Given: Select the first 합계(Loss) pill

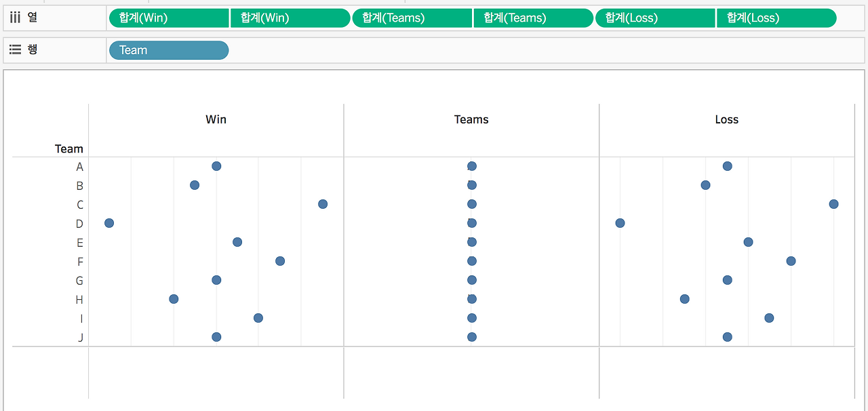Looking at the screenshot, I should click(655, 18).
